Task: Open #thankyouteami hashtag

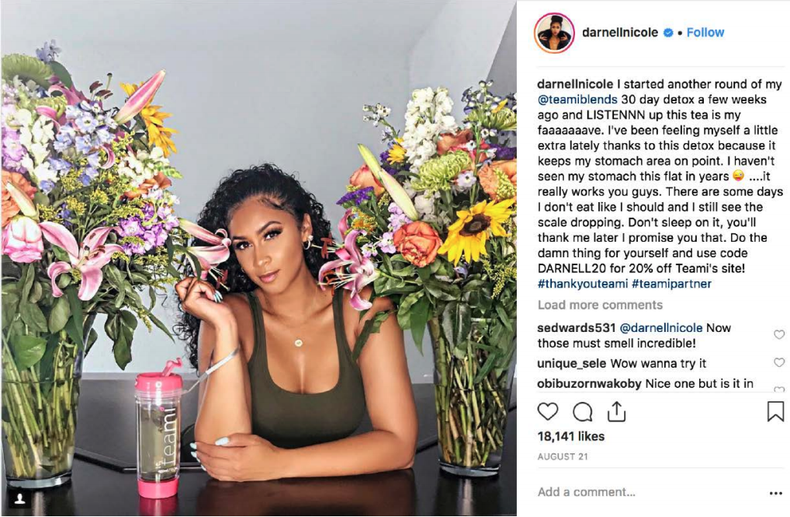Action: pyautogui.click(x=582, y=284)
